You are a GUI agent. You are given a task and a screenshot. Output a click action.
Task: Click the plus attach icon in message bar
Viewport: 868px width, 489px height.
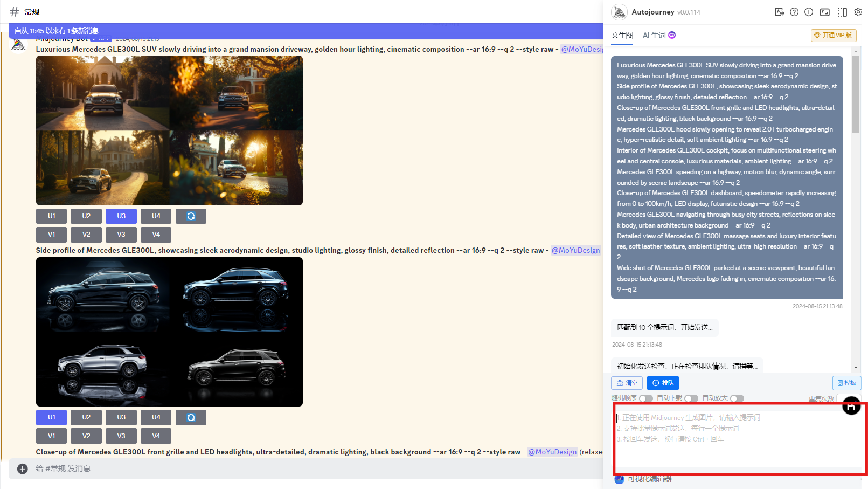pos(23,469)
